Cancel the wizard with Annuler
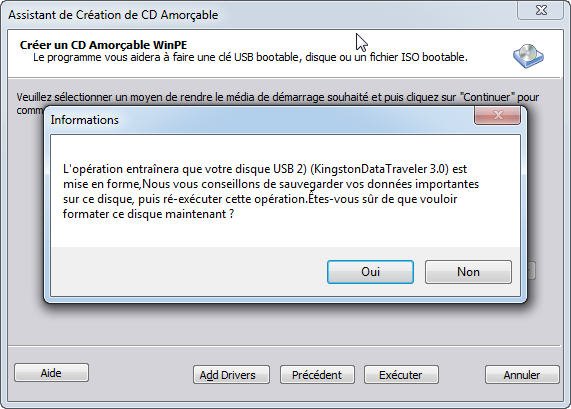The width and height of the screenshot is (571, 409). point(522,375)
